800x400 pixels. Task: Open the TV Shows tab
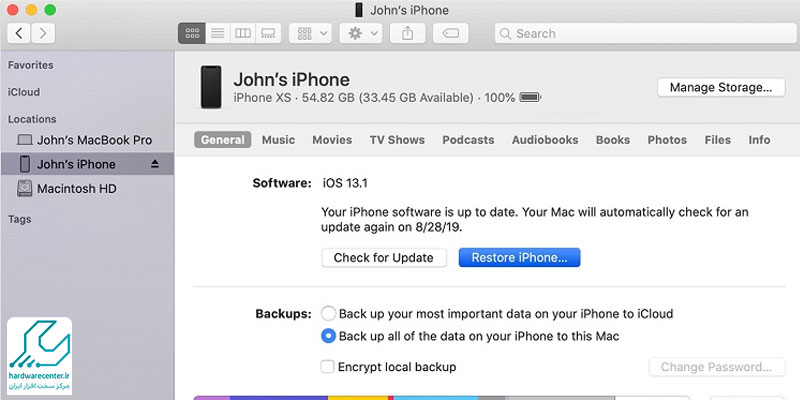pyautogui.click(x=397, y=140)
